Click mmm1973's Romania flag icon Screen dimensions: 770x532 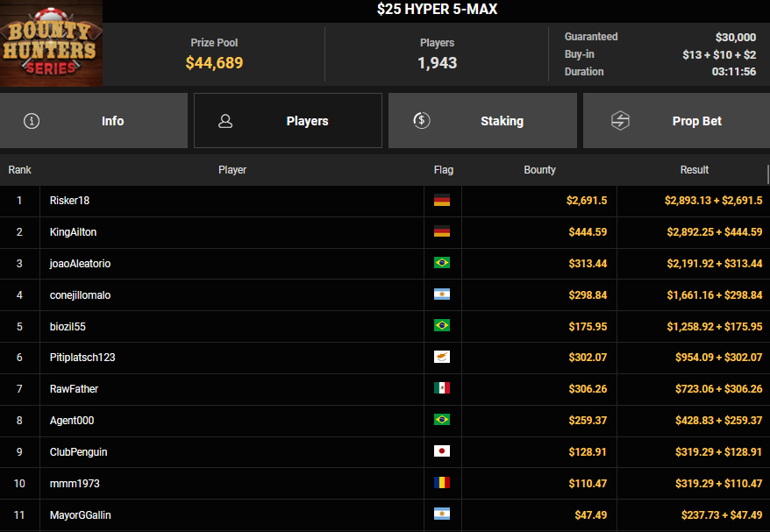tap(442, 484)
